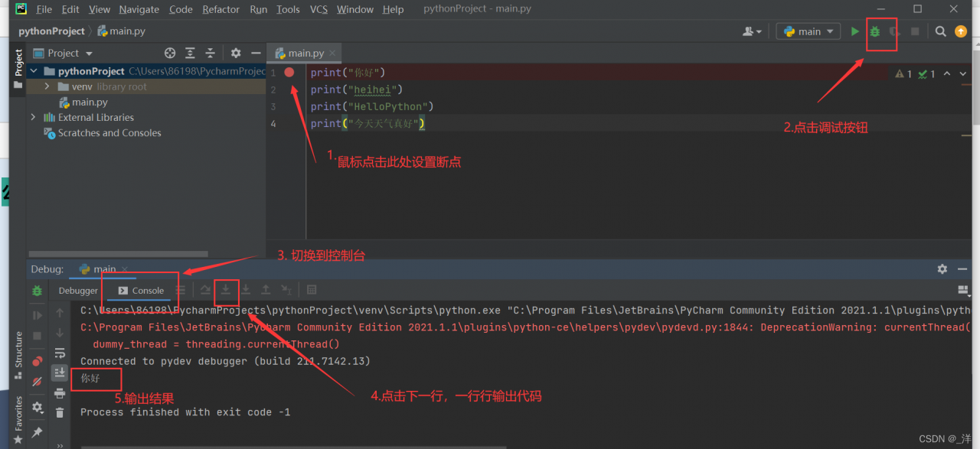Toggle soft-wrap in console
This screenshot has height=449, width=980.
60,353
